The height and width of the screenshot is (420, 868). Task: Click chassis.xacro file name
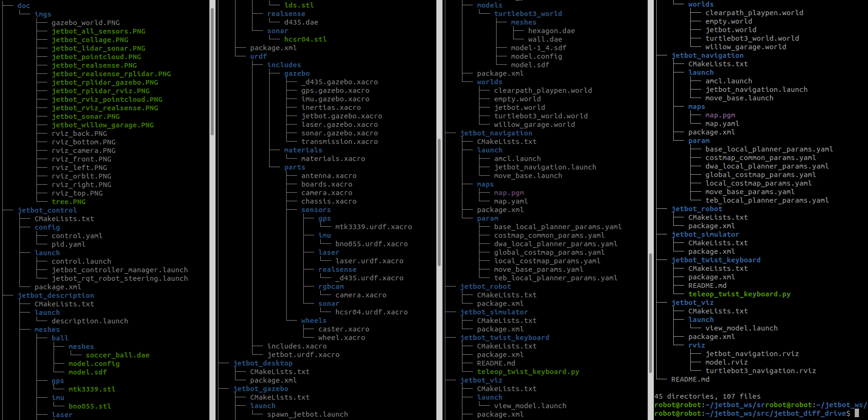pyautogui.click(x=329, y=201)
